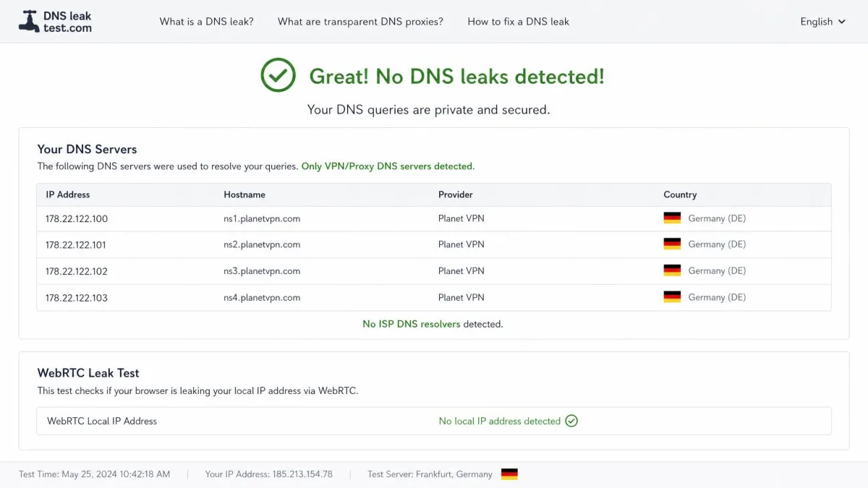Viewport: 868px width, 488px height.
Task: Open the "What is a DNS leak?" page
Action: [x=207, y=22]
